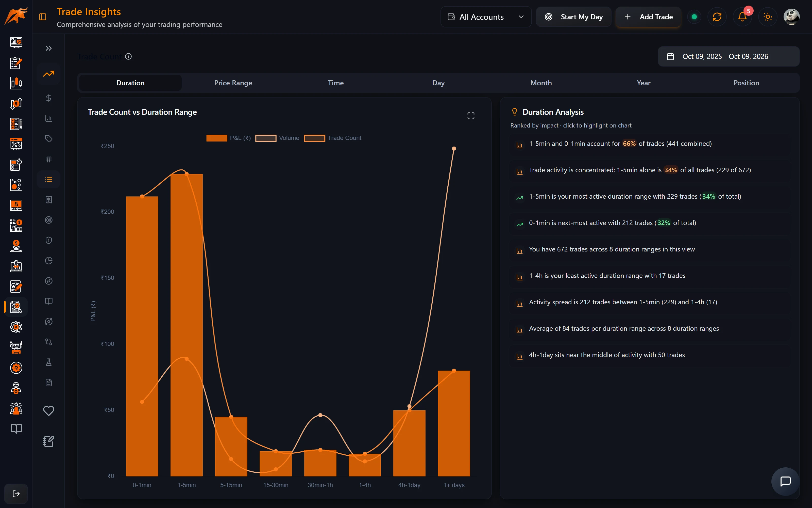The image size is (812, 508).
Task: Click Start My Day button
Action: pos(573,17)
